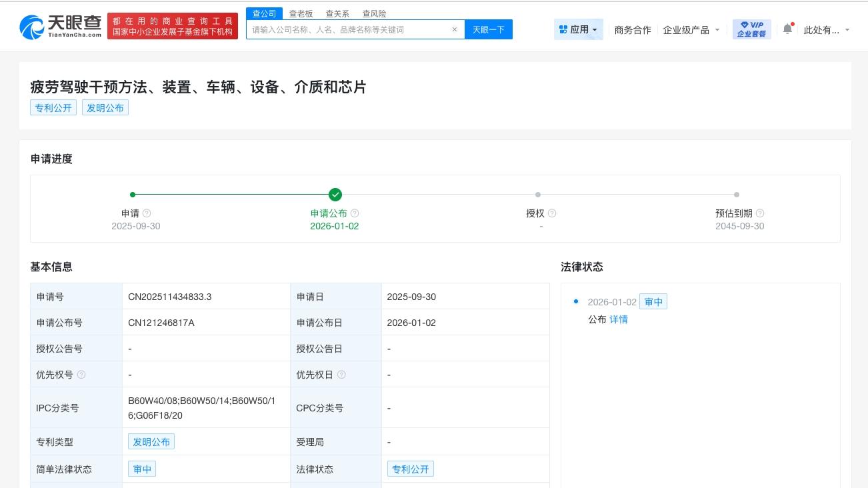Open the 详情 link in legal status
The height and width of the screenshot is (488, 868).
point(618,319)
